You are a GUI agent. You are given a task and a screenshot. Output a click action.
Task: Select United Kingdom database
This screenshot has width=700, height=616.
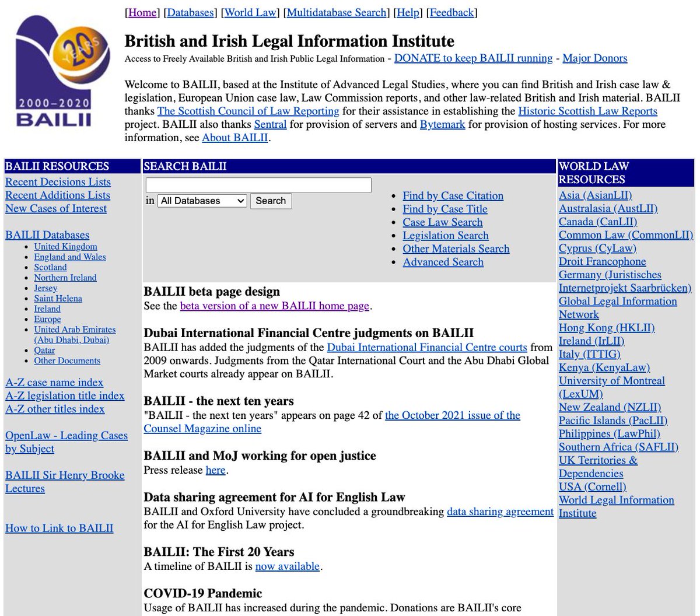point(65,247)
